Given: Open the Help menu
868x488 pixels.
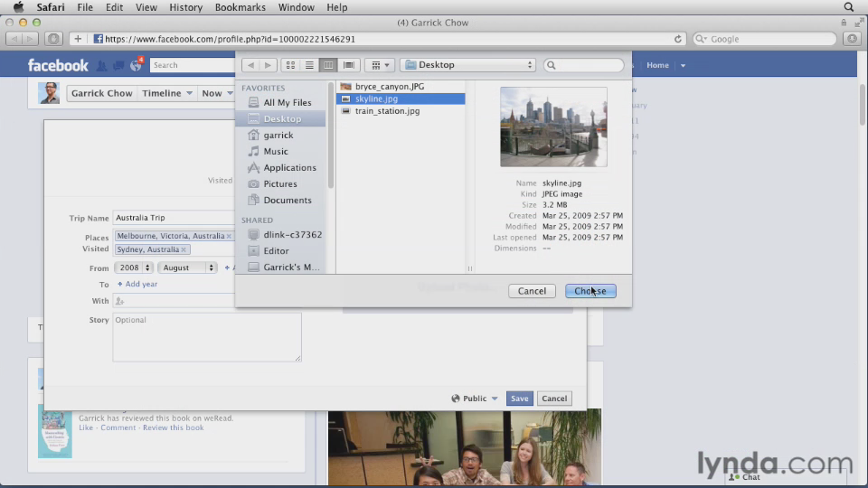Looking at the screenshot, I should pyautogui.click(x=336, y=7).
